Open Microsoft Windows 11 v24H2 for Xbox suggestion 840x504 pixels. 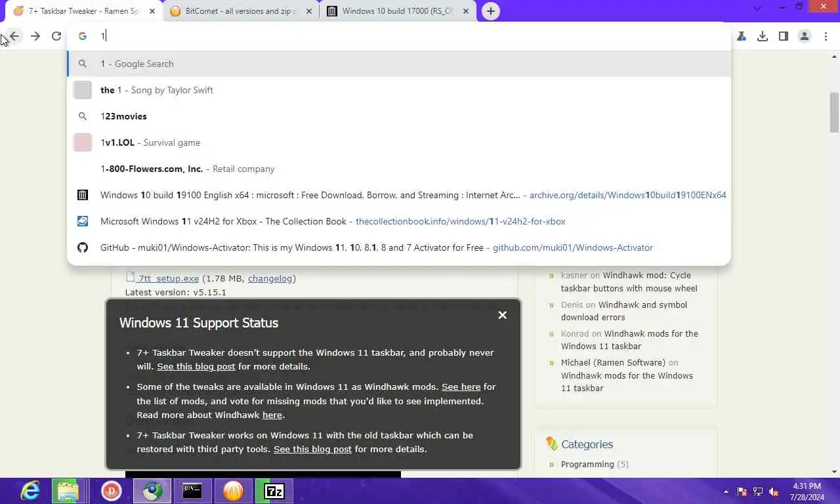tap(399, 221)
